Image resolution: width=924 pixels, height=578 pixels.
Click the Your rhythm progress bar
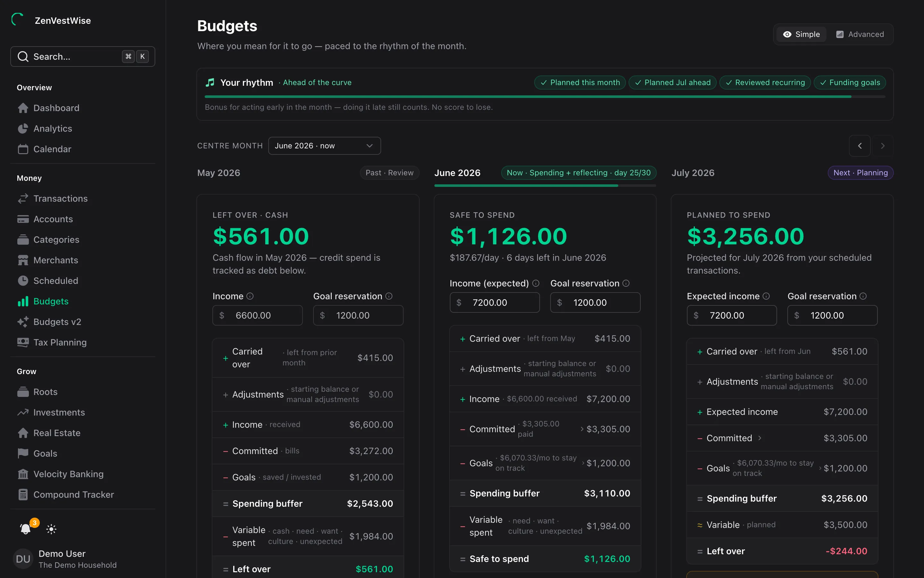pyautogui.click(x=545, y=97)
